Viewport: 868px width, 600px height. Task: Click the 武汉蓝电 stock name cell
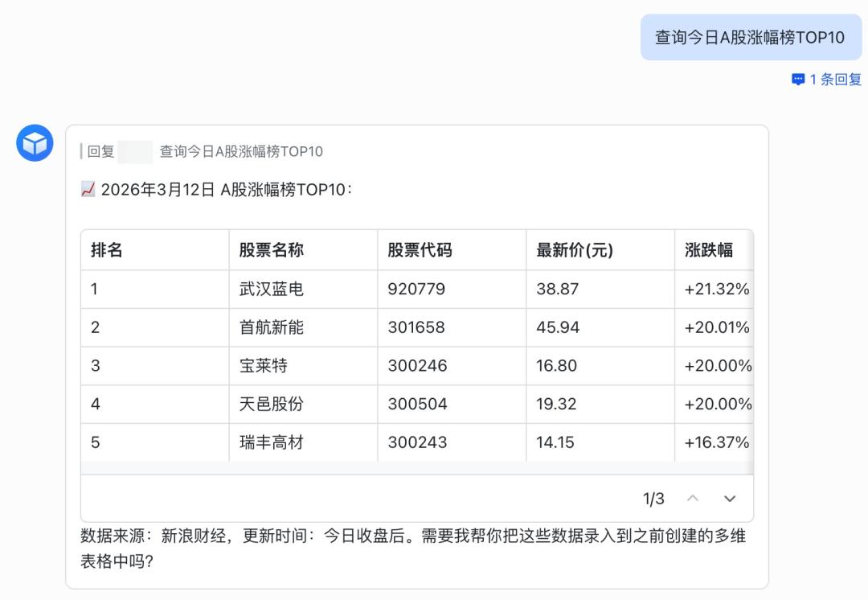pyautogui.click(x=272, y=289)
